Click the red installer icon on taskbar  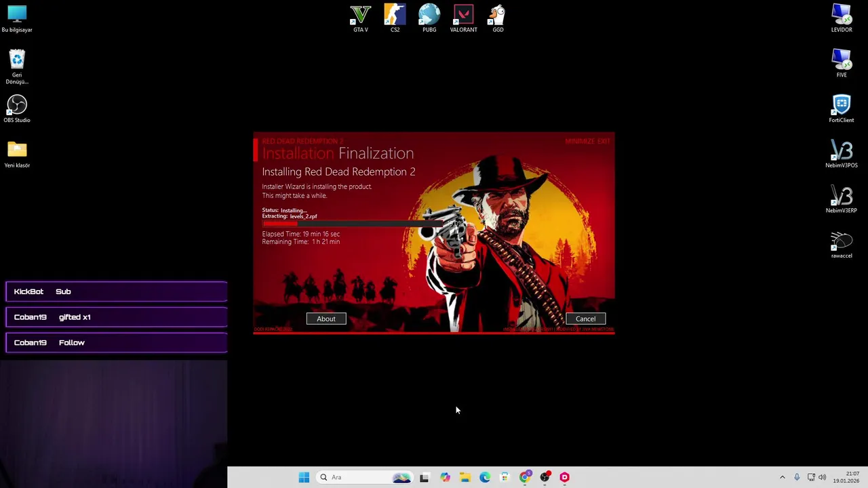click(x=564, y=477)
